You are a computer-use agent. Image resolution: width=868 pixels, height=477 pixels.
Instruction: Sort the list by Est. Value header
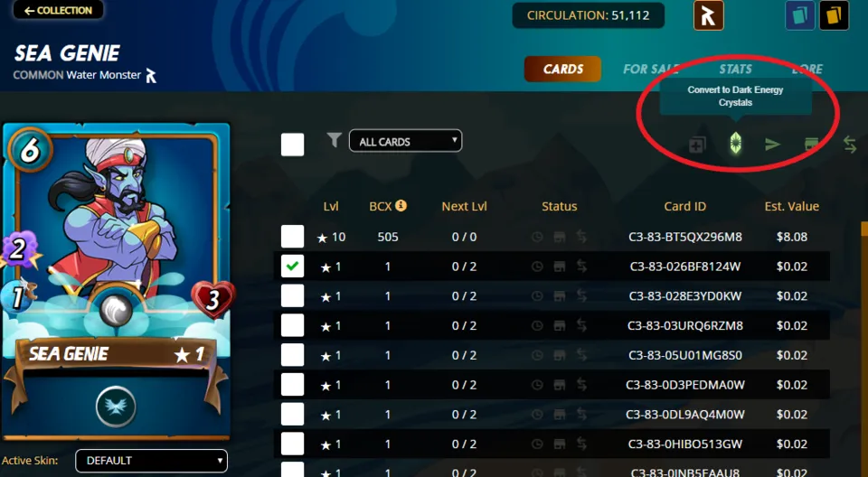792,206
